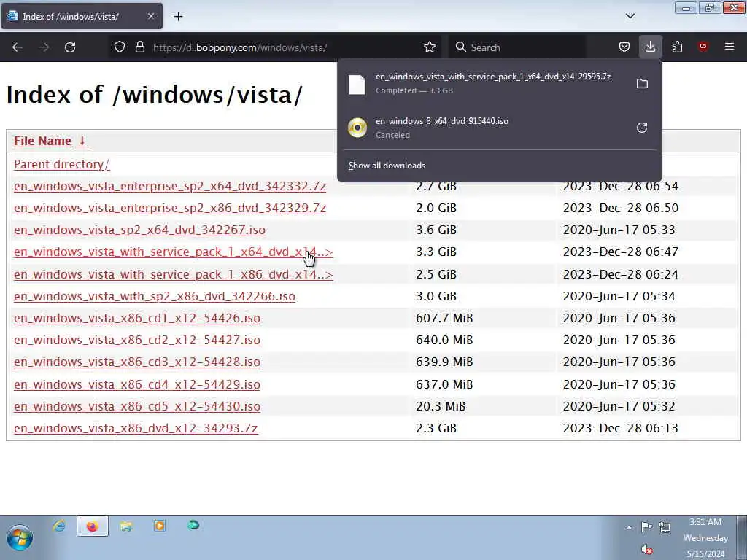Viewport: 747px width, 560px height.
Task: Click the service pack 1 x64 dvd link
Action: [x=174, y=252]
